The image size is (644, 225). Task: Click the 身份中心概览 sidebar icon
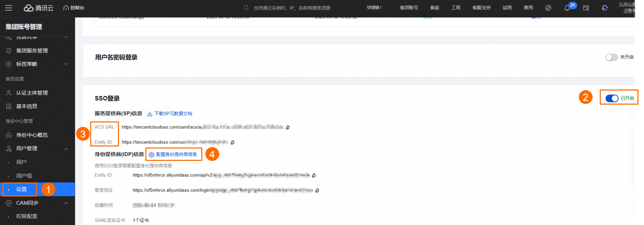[x=9, y=135]
